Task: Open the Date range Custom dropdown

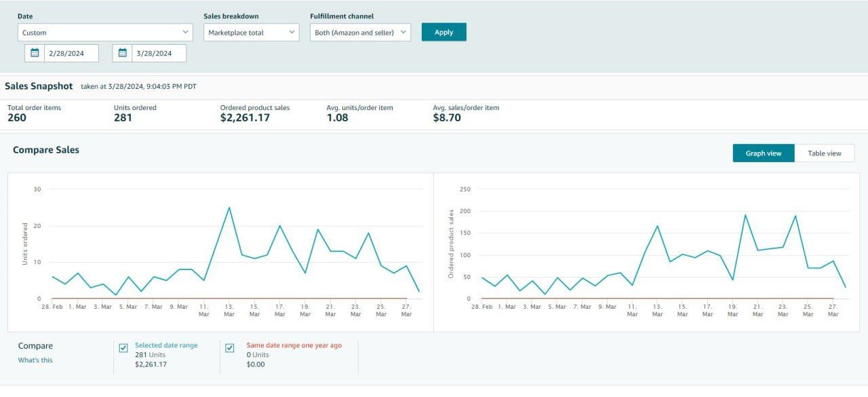Action: [x=105, y=33]
